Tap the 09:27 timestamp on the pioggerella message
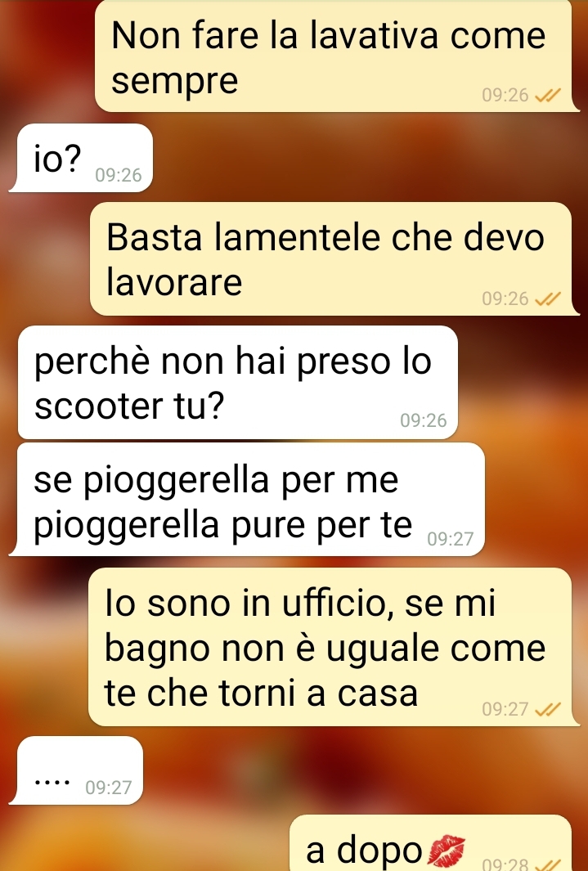588x871 pixels. 451,539
